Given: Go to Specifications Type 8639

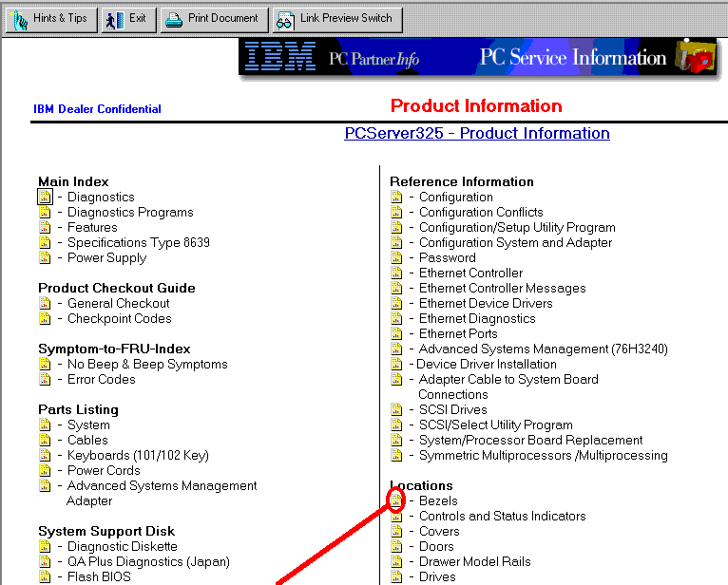Looking at the screenshot, I should 139,242.
